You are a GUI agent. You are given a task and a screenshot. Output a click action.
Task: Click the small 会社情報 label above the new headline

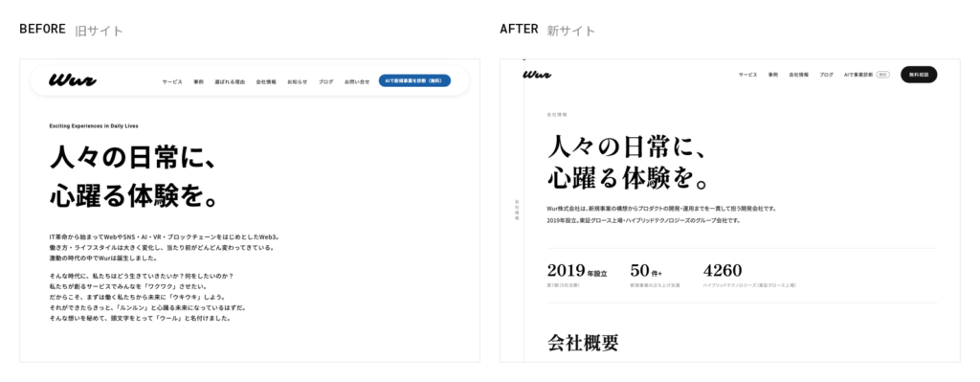[556, 115]
